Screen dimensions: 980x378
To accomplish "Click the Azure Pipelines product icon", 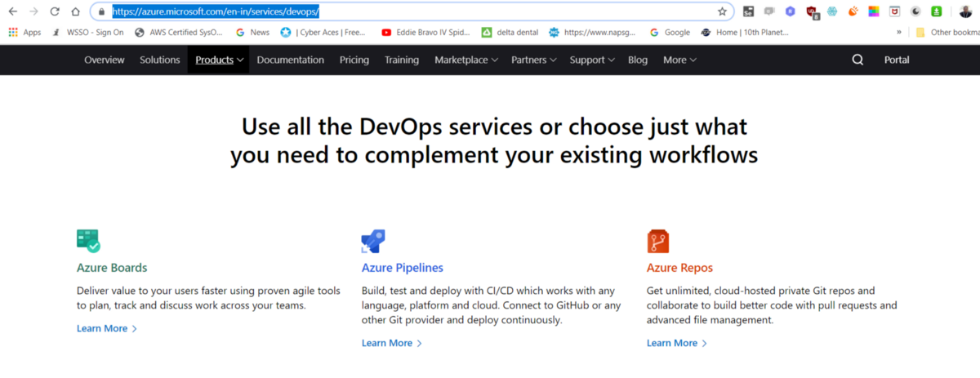I will pyautogui.click(x=373, y=241).
